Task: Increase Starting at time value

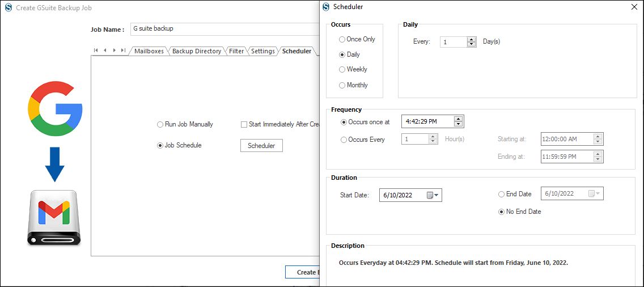Action: (598, 137)
